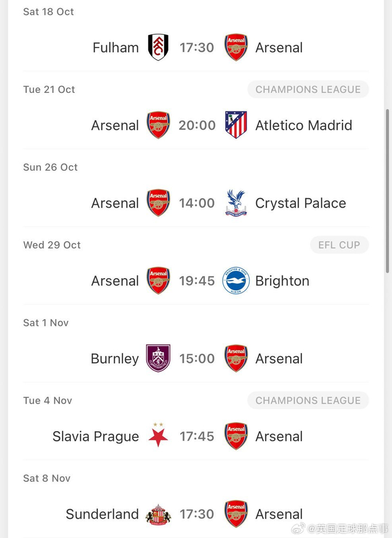
Task: Click the 20:00 kick-off time
Action: click(x=197, y=125)
